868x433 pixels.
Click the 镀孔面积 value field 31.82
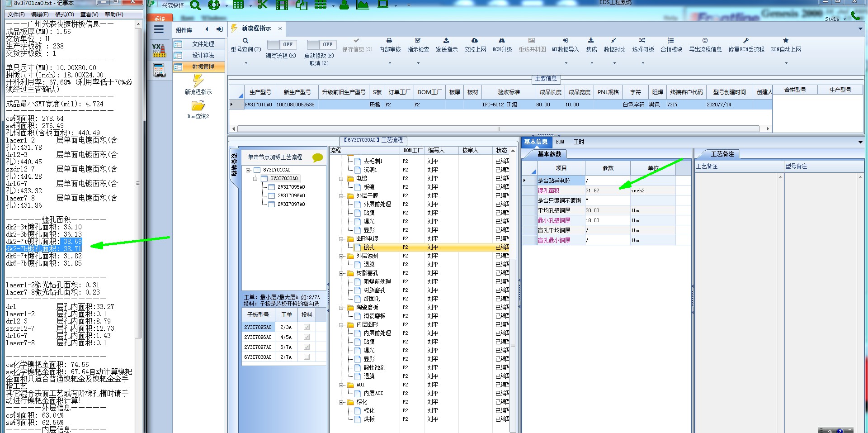tap(607, 190)
